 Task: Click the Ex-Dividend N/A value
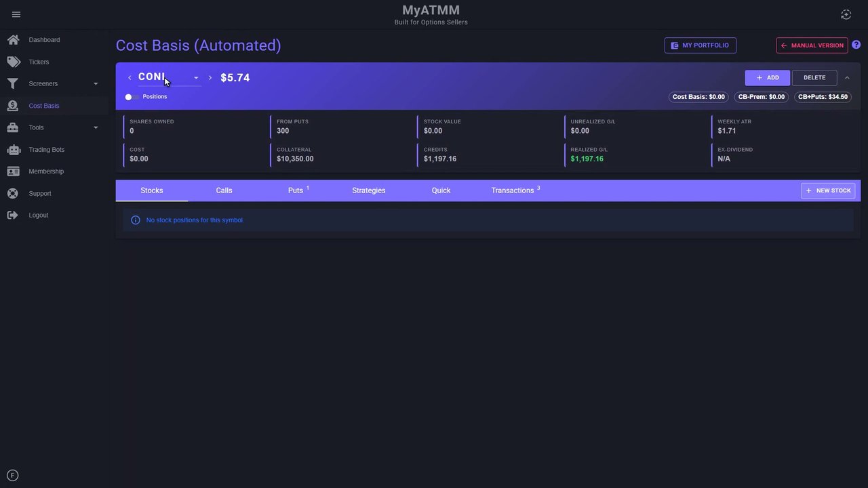[724, 159]
